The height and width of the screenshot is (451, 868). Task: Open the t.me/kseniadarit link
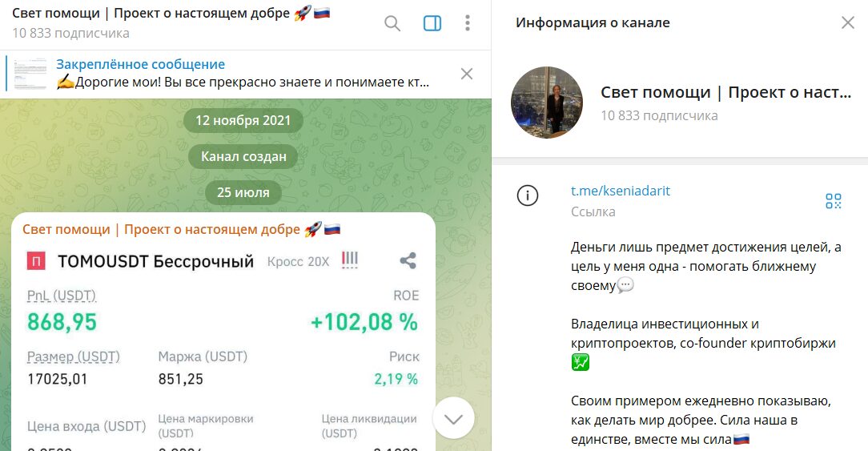coord(620,191)
